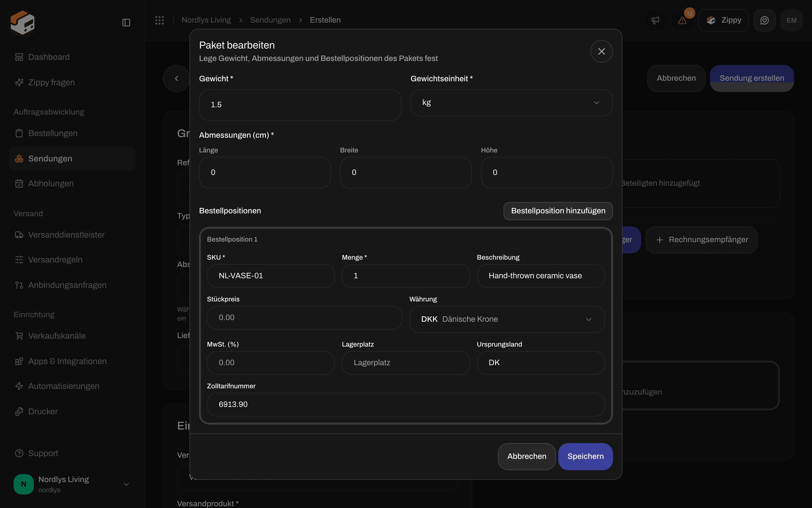The height and width of the screenshot is (508, 812).
Task: Open the alerts warning icon with badge 12
Action: tap(682, 21)
